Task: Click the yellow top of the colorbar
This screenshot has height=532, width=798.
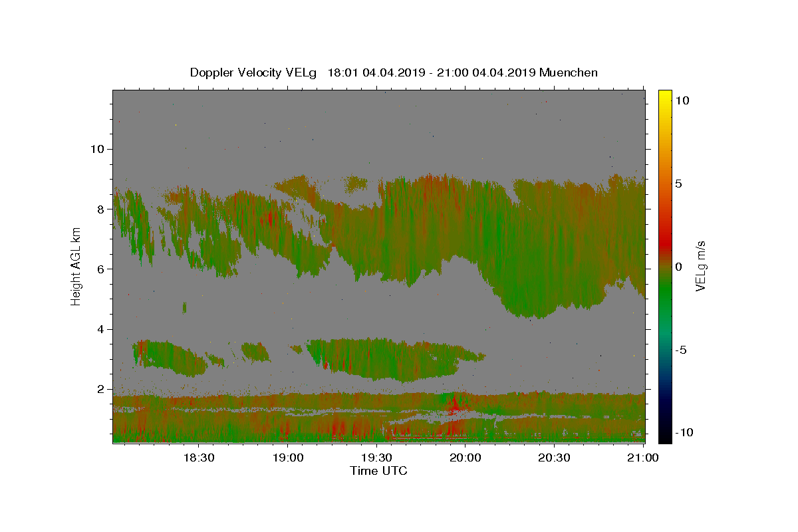Action: (x=664, y=96)
